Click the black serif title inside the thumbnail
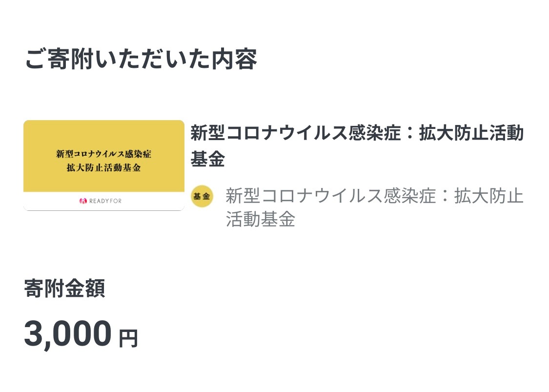 point(103,161)
